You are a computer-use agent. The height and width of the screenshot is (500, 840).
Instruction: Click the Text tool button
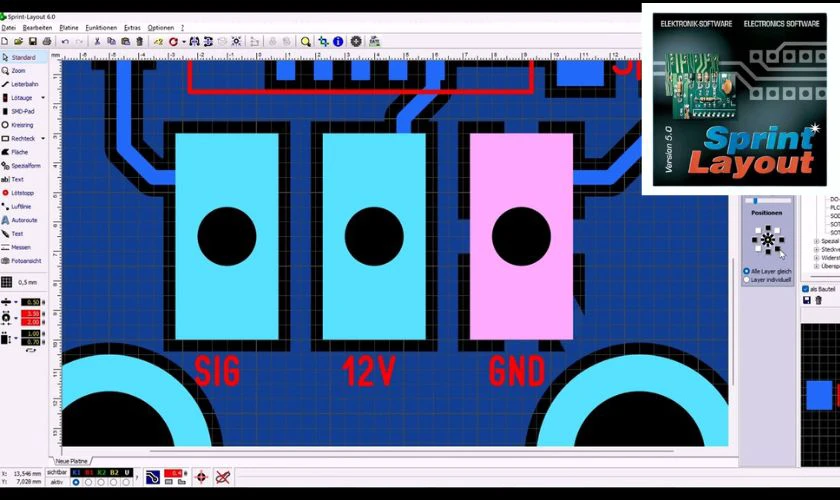pyautogui.click(x=17, y=179)
